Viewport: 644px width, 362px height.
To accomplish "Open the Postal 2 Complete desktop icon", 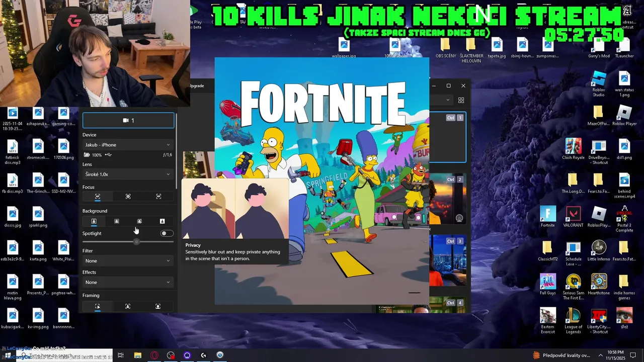I will tap(624, 219).
